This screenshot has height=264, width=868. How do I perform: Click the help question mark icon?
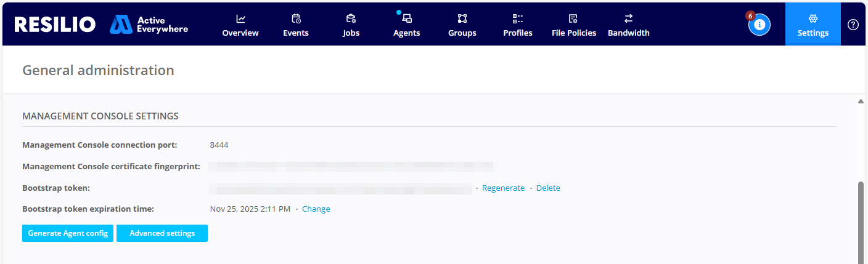[x=853, y=25]
